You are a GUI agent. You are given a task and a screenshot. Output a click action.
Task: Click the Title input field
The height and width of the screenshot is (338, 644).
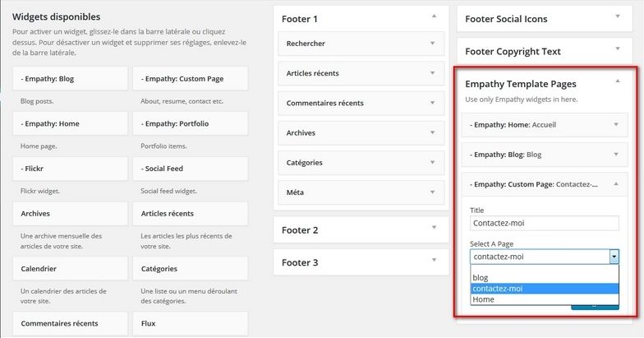[x=544, y=223]
